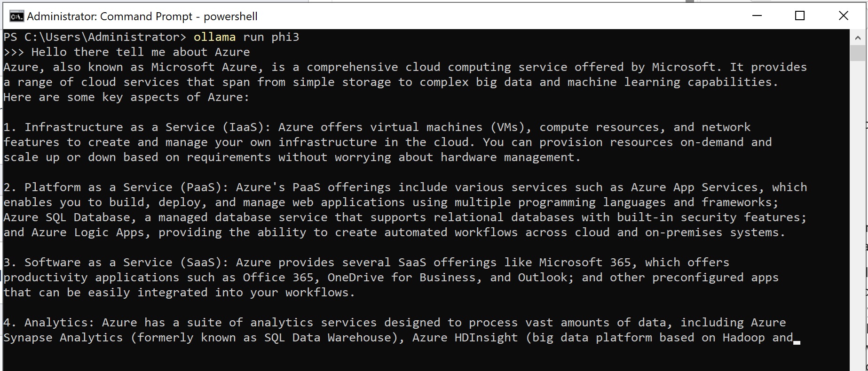Click the 'PS C:\Users\Administrator>' prompt line
868x371 pixels.
(x=94, y=37)
